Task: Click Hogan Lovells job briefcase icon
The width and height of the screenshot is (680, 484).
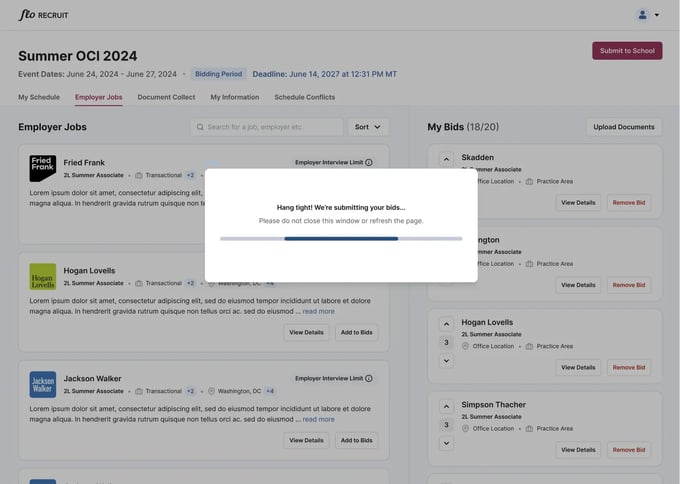Action: pyautogui.click(x=139, y=283)
